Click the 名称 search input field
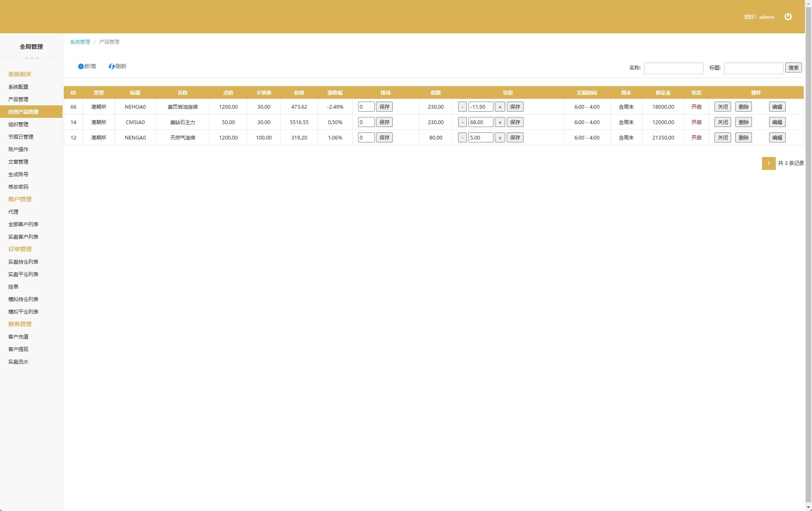Viewport: 812px width, 511px height. 673,68
